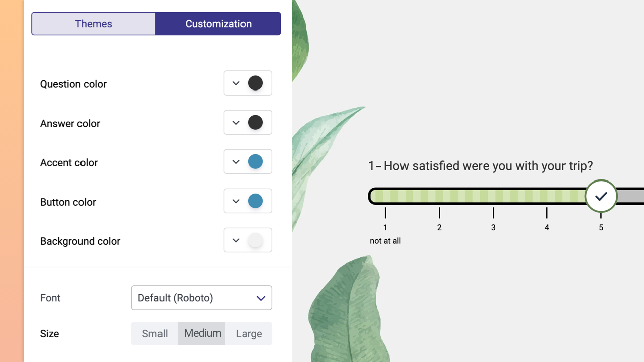Open the Background color dropdown
Viewport: 644px width, 362px height.
(236, 240)
